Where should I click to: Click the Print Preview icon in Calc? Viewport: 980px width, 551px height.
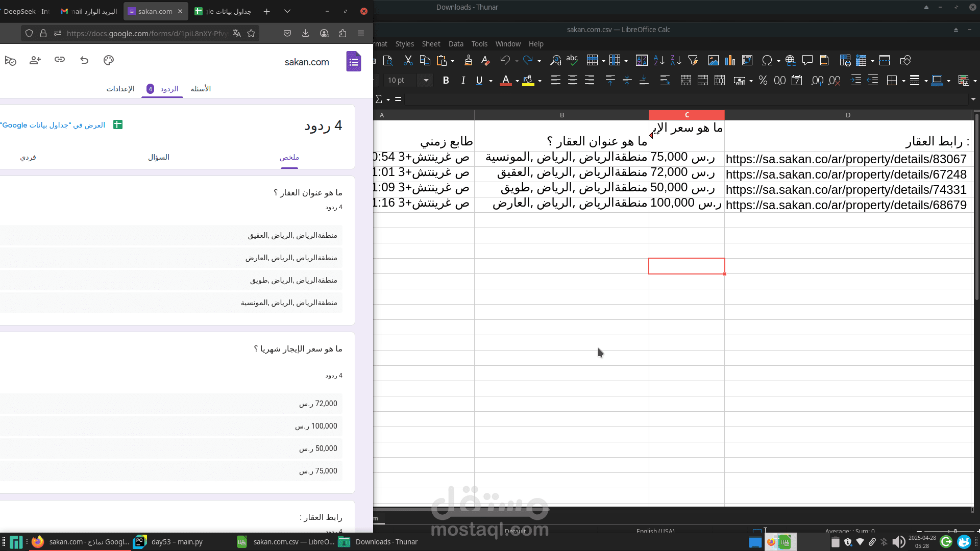[388, 61]
